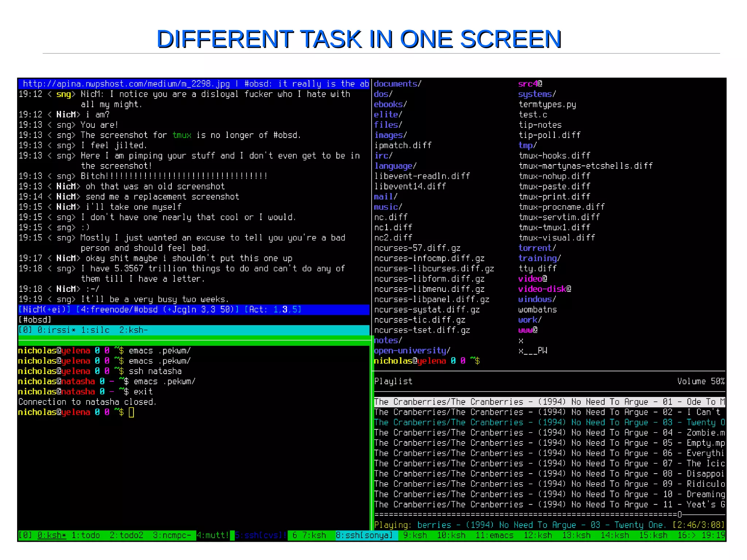Click tmux-hooks.diff file name
The width and height of the screenshot is (747, 560).
click(x=554, y=156)
